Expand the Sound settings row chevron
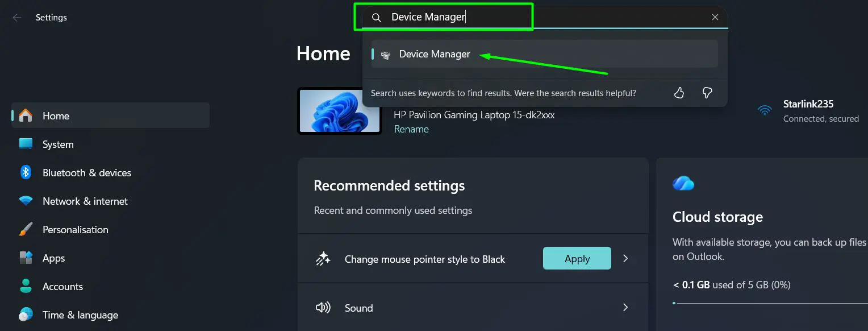868x331 pixels. click(x=625, y=308)
